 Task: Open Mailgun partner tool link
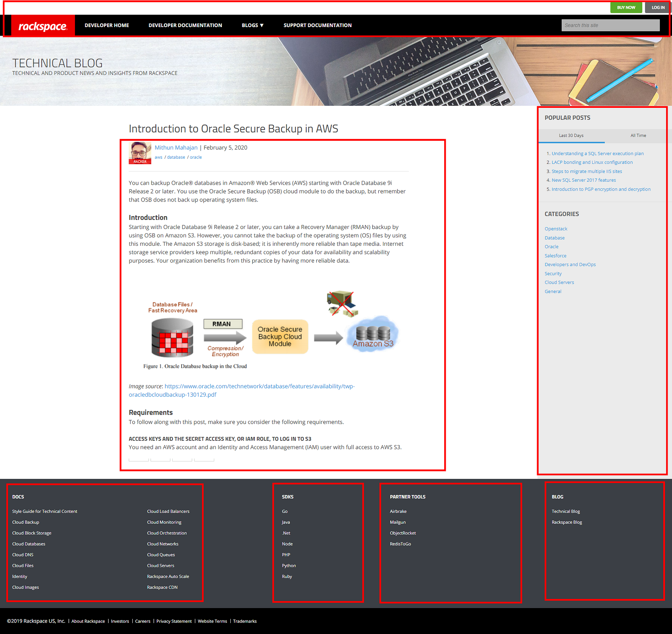pos(398,522)
